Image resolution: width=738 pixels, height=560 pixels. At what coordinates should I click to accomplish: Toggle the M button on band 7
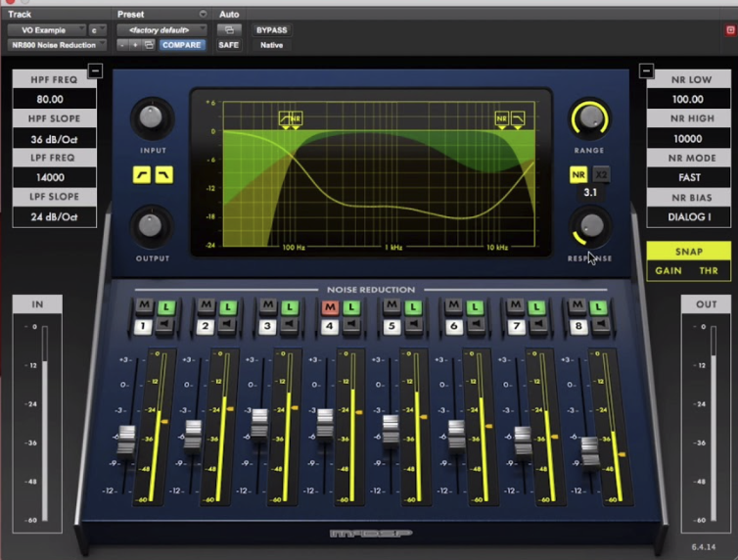(516, 305)
